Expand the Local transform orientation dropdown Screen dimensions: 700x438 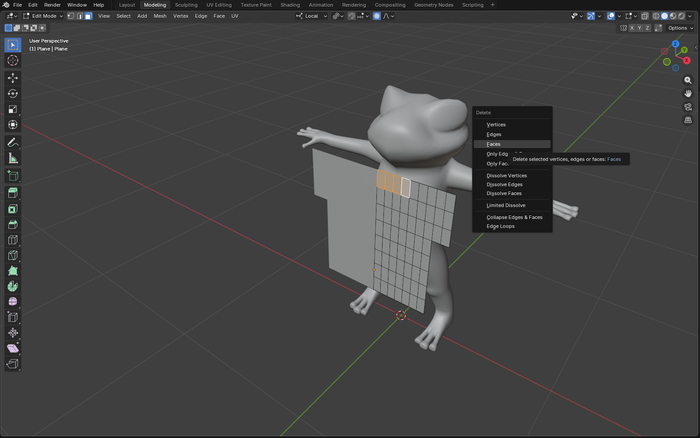pos(312,16)
